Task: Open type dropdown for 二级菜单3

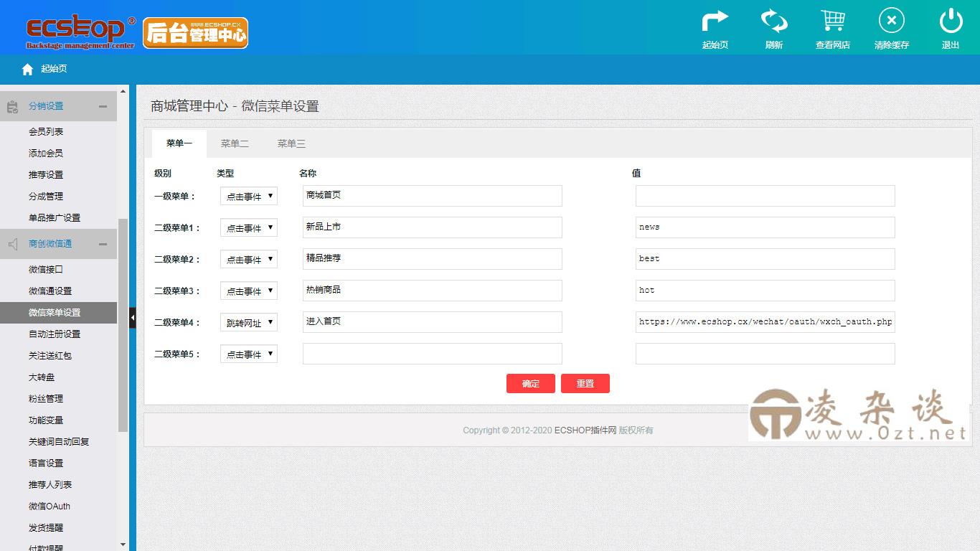Action: coord(249,291)
